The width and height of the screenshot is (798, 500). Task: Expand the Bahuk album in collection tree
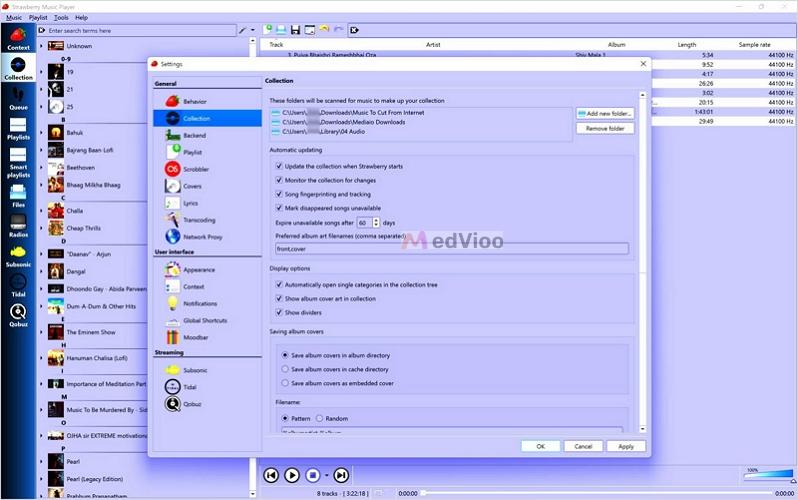pyautogui.click(x=41, y=132)
